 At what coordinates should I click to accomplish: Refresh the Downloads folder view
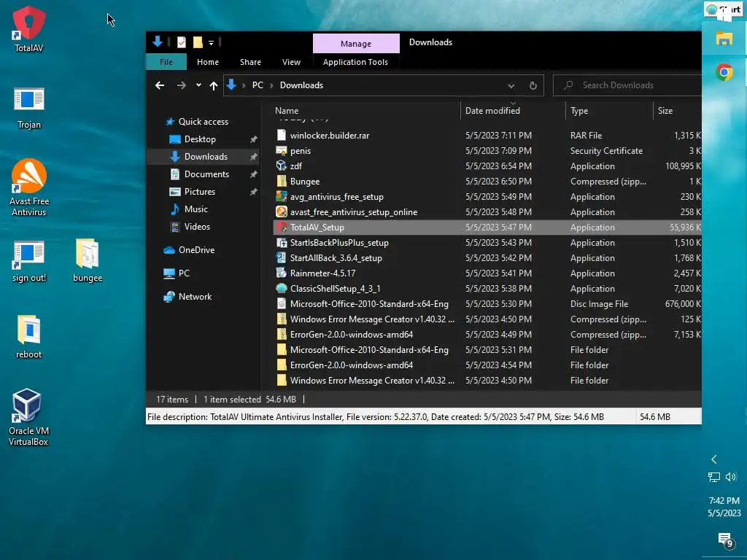533,86
